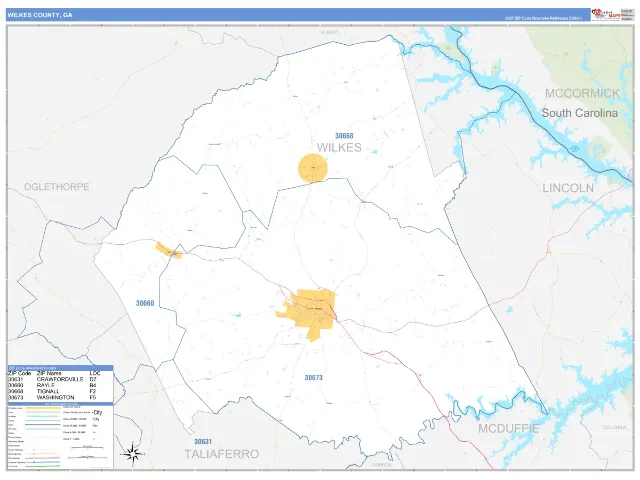Click the CRAWFORDVILLE row in the ZIP table
The image size is (640, 480).
pyautogui.click(x=54, y=379)
